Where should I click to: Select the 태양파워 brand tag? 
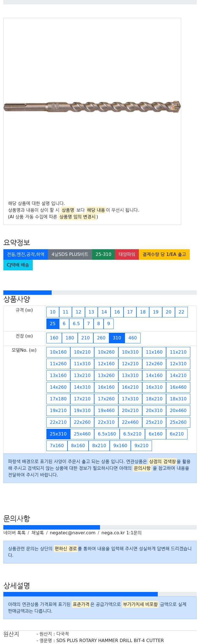click(x=127, y=254)
